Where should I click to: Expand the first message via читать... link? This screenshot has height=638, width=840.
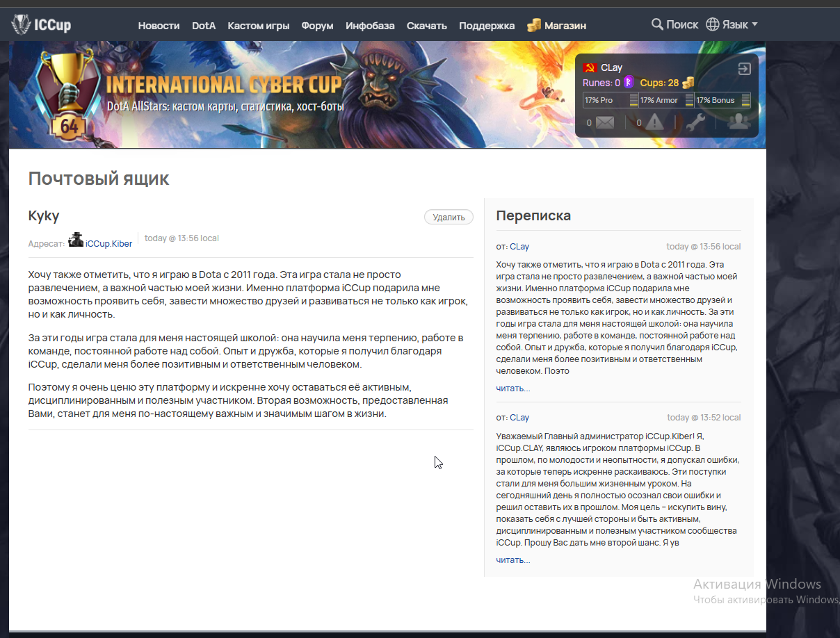512,388
